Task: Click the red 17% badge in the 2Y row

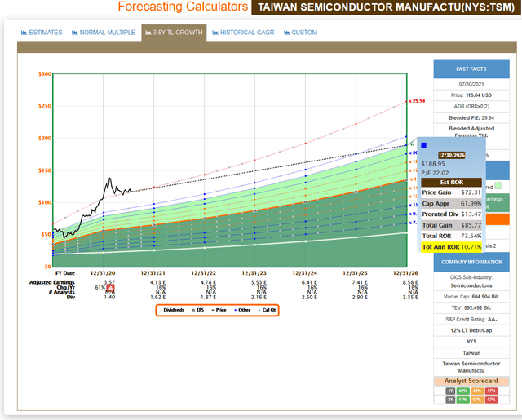Action: 492,400
